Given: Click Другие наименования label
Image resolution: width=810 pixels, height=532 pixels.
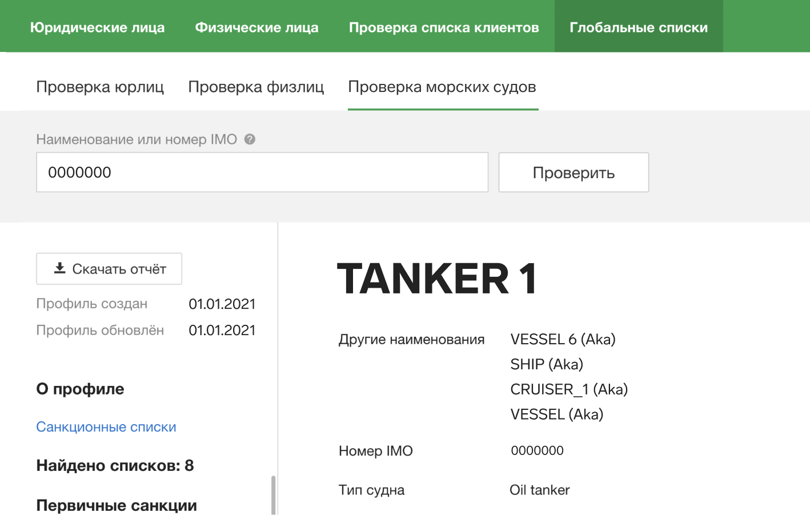Looking at the screenshot, I should pos(411,340).
